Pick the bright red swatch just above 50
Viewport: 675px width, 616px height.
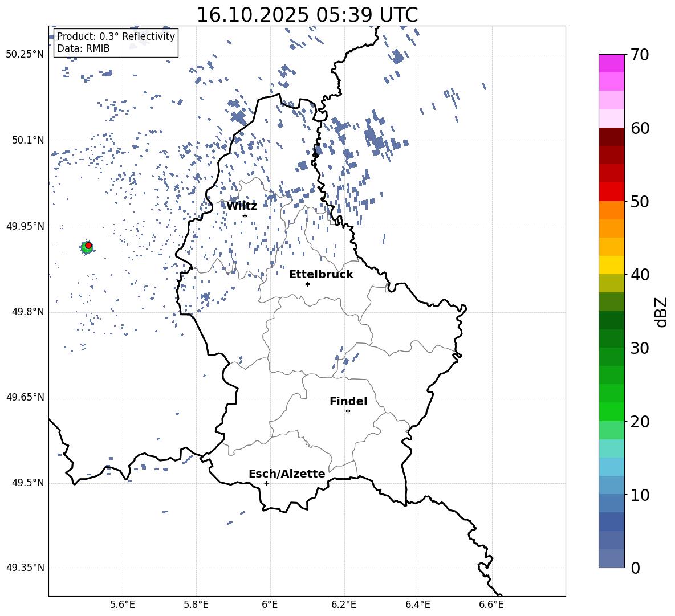point(611,192)
